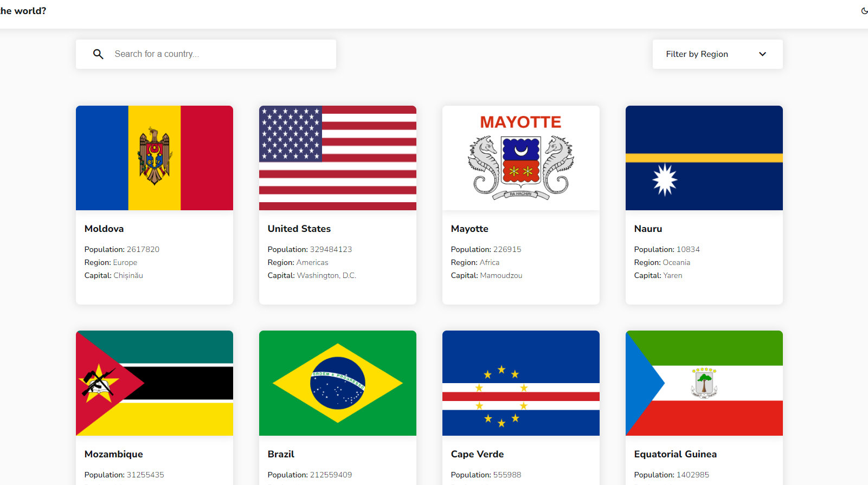868x485 pixels.
Task: Open the Brazil flag image
Action: pos(338,383)
